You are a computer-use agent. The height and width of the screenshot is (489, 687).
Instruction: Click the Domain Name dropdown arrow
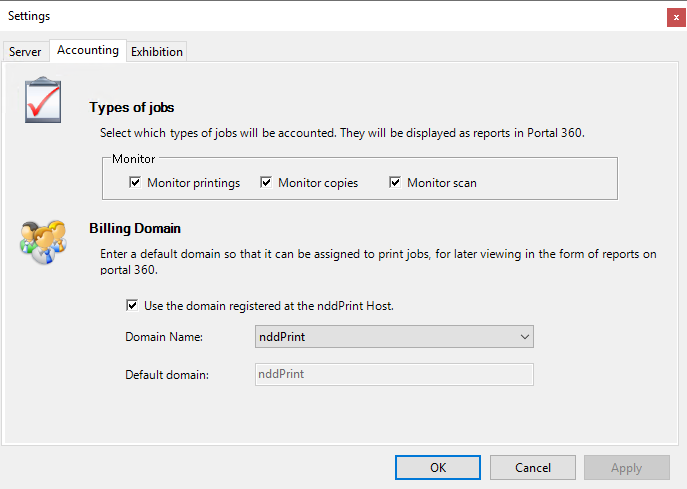pos(524,337)
